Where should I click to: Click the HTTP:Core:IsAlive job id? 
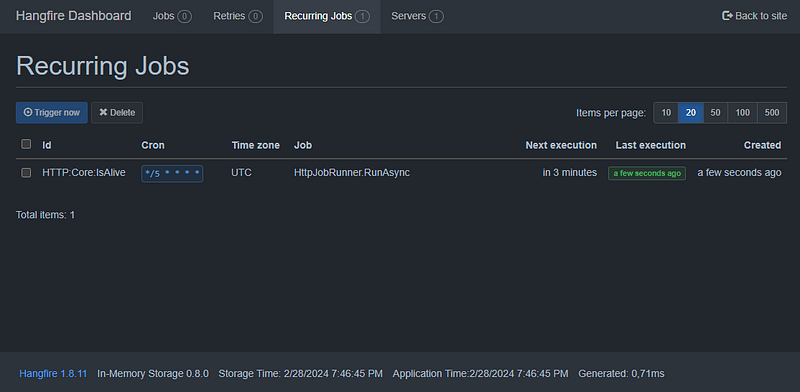click(84, 173)
